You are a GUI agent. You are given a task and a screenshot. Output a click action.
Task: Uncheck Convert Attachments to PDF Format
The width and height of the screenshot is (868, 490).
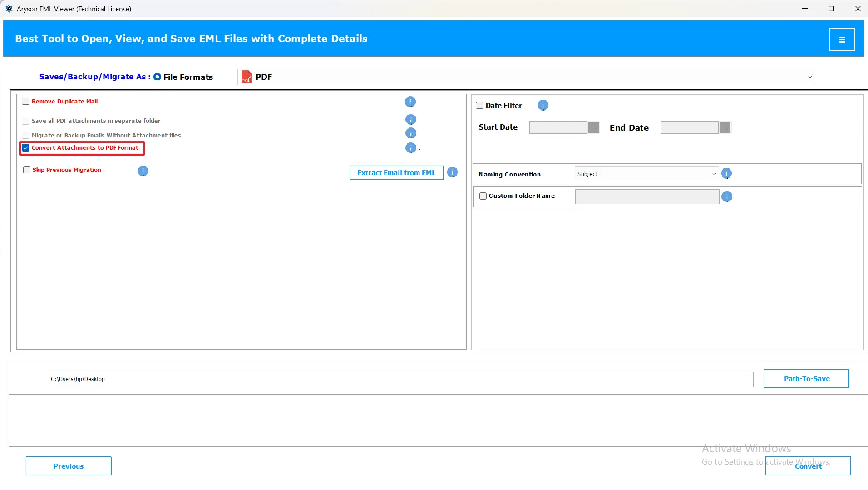click(26, 148)
